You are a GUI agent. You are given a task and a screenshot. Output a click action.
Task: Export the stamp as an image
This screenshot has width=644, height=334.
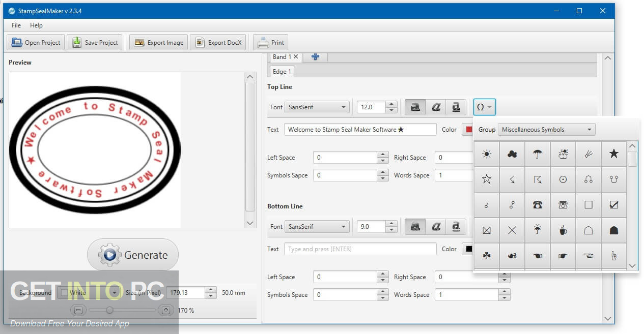click(158, 42)
